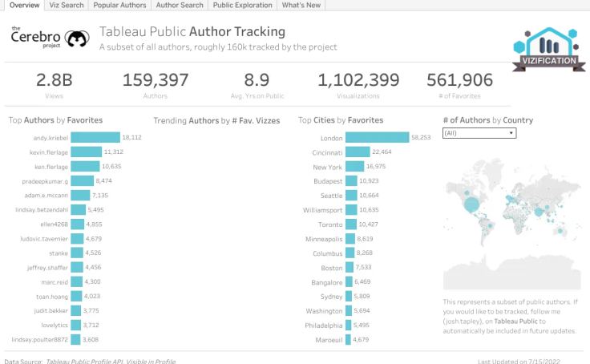Screen dimensions: 590x364
Task: Open the country filter (All) dropdown
Action: point(479,133)
